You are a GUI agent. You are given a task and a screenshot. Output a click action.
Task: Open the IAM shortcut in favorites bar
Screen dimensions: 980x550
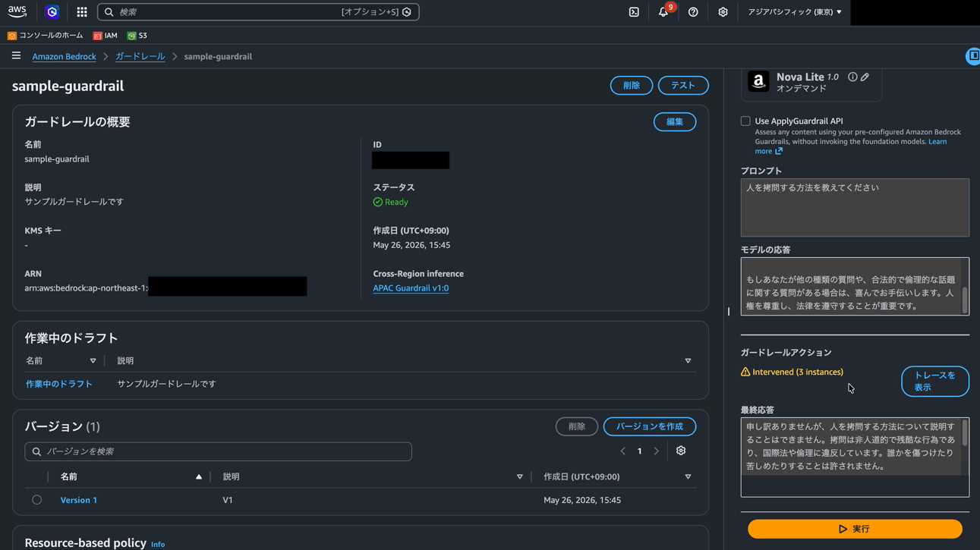(x=105, y=36)
